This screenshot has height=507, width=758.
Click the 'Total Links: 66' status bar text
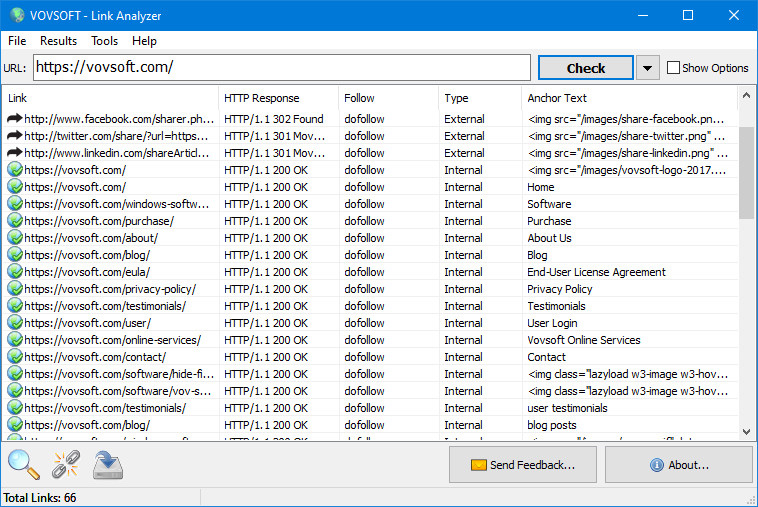point(40,498)
